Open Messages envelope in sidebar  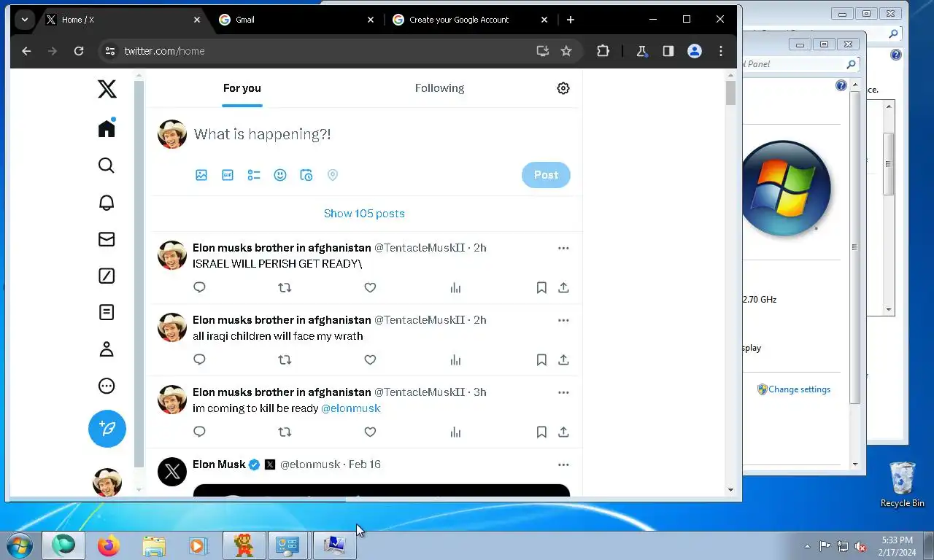coord(107,239)
